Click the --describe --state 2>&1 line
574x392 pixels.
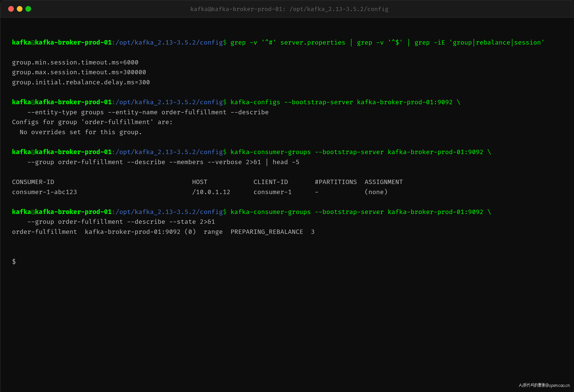[121, 222]
